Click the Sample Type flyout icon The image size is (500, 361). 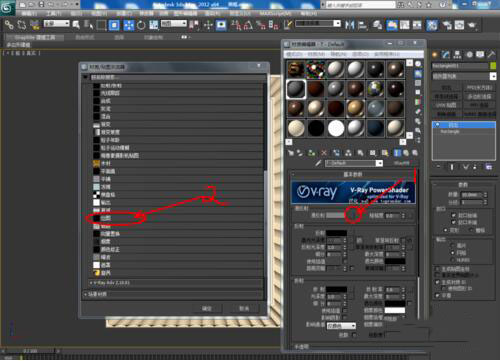[418, 64]
